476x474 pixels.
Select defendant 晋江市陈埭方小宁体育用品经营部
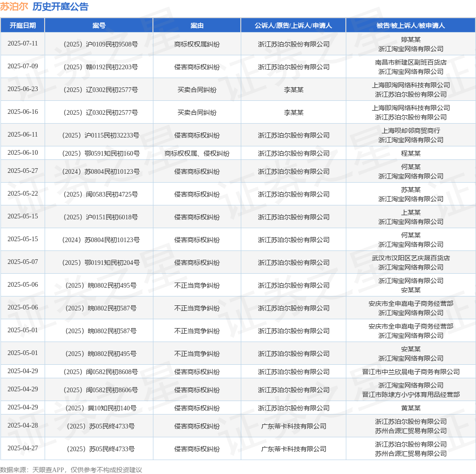pos(411,395)
